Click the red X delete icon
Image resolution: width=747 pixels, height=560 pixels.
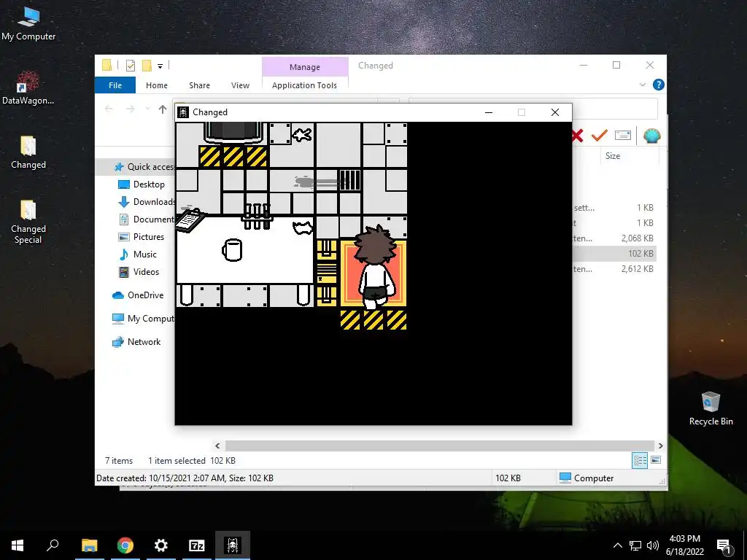(578, 136)
